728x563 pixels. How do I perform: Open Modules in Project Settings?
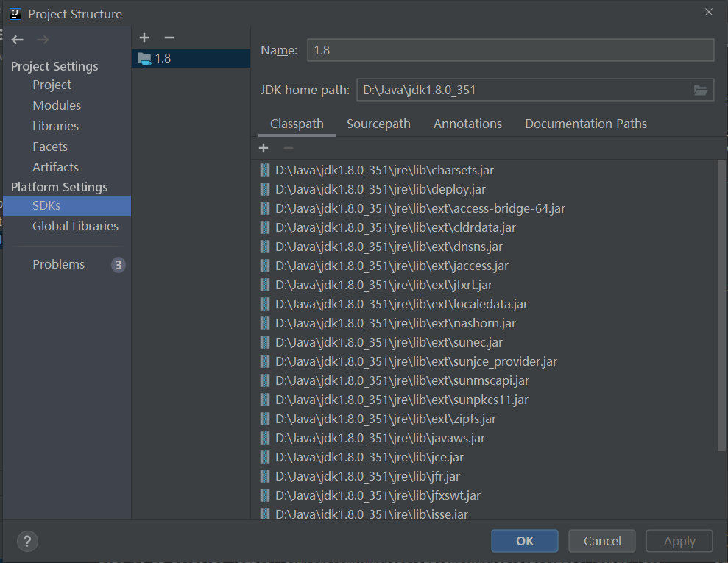57,105
